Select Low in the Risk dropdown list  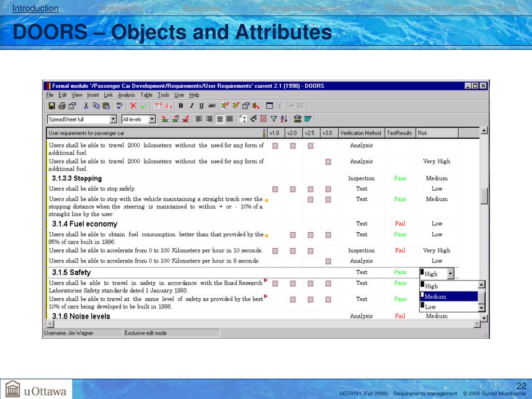pos(449,307)
